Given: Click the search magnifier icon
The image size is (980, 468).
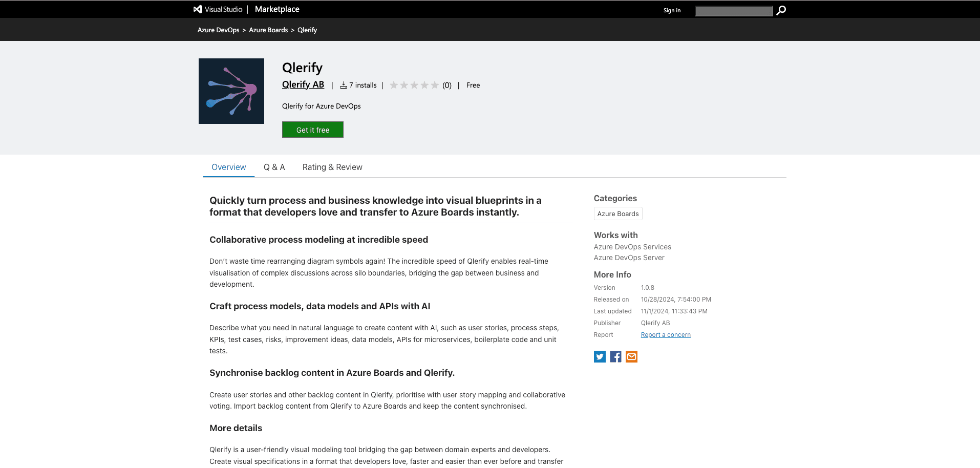Looking at the screenshot, I should 781,10.
